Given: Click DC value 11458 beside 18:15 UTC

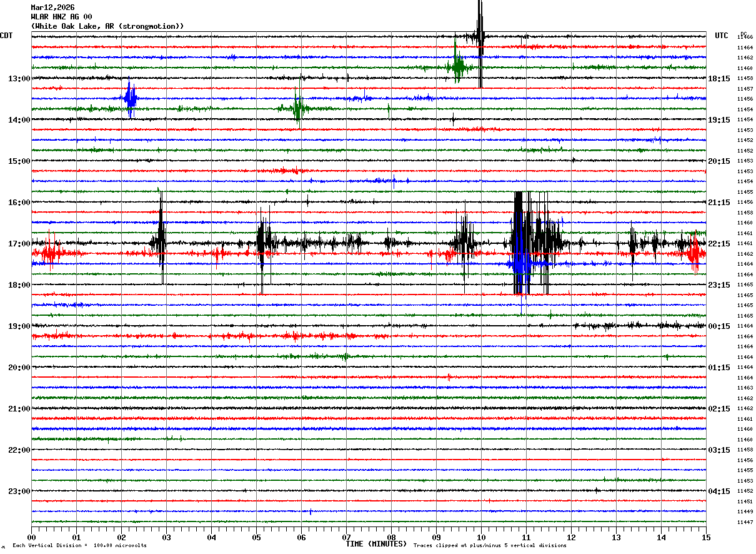Looking at the screenshot, I should click(745, 79).
